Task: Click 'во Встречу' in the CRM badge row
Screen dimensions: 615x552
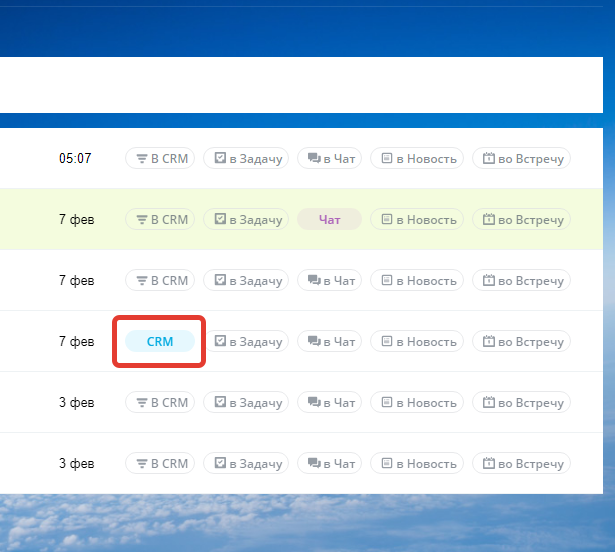Action: tap(521, 341)
